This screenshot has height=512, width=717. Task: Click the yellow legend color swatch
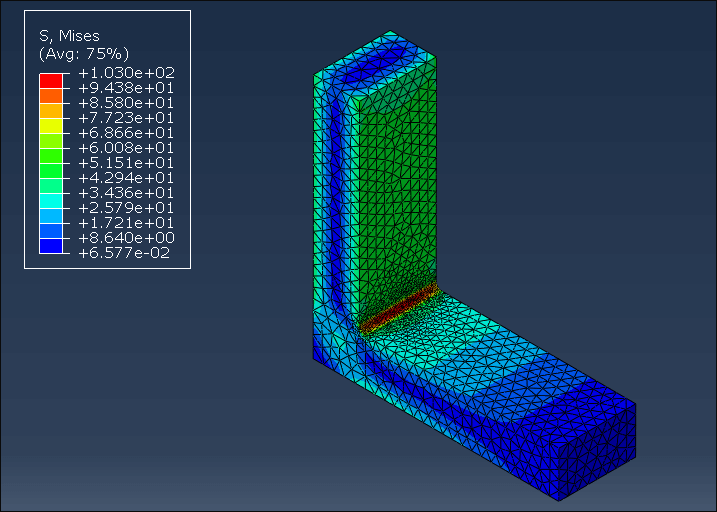51,126
